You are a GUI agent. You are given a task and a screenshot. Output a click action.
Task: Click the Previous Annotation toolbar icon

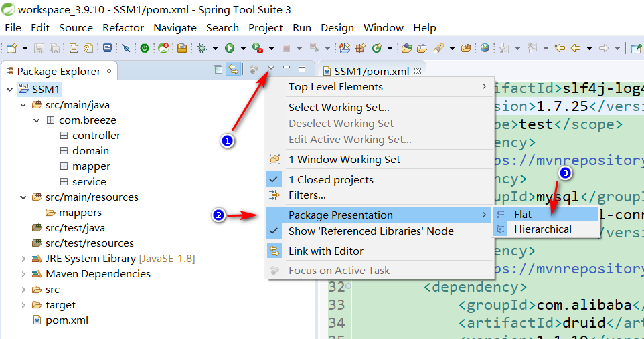coord(532,48)
